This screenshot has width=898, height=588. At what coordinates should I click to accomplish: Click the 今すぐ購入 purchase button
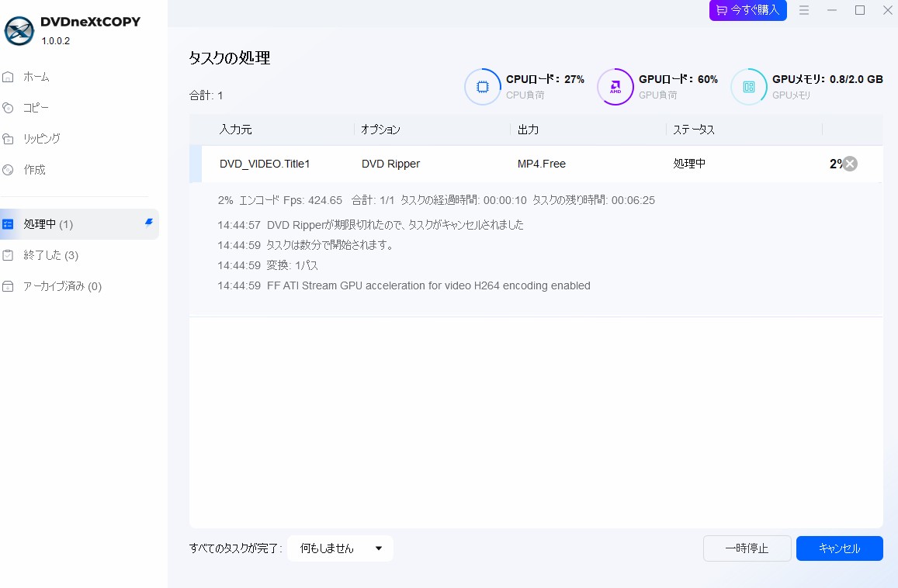pyautogui.click(x=747, y=10)
